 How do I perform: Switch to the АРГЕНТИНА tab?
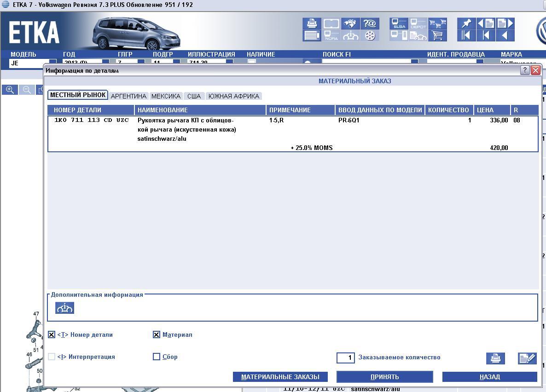tap(128, 96)
